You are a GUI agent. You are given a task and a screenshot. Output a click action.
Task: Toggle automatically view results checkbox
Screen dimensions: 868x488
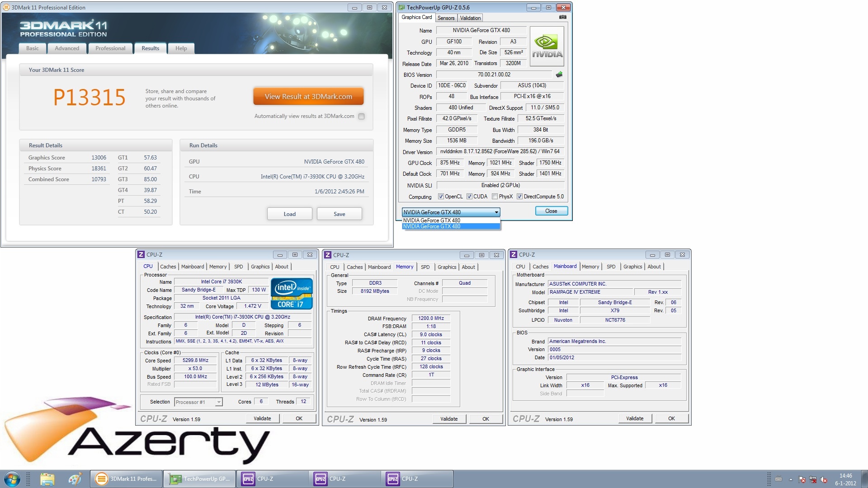point(361,117)
